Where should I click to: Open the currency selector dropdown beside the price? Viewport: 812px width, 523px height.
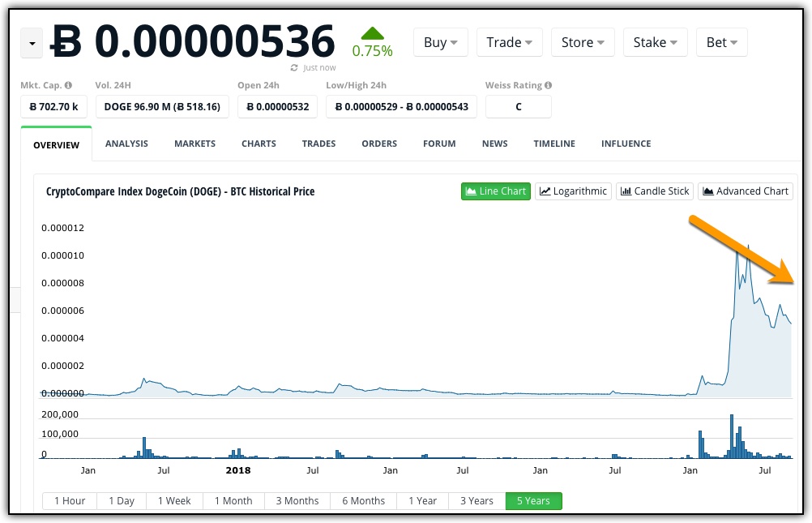(32, 43)
